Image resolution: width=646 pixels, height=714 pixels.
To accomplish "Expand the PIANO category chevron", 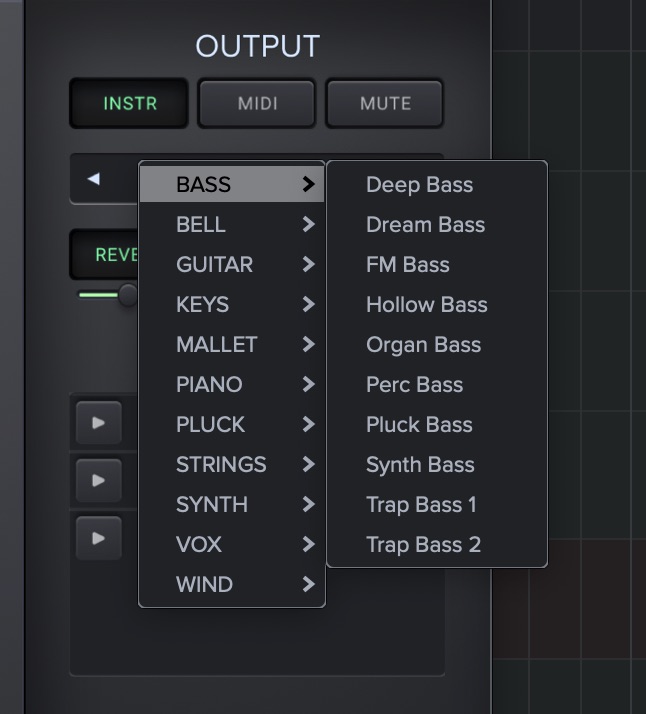I will coord(308,385).
